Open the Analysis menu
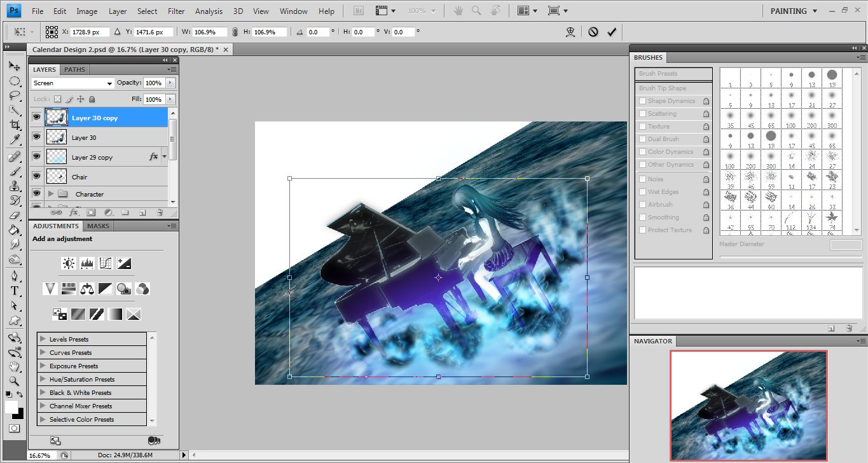Screen dimensions: 868x463 209,11
